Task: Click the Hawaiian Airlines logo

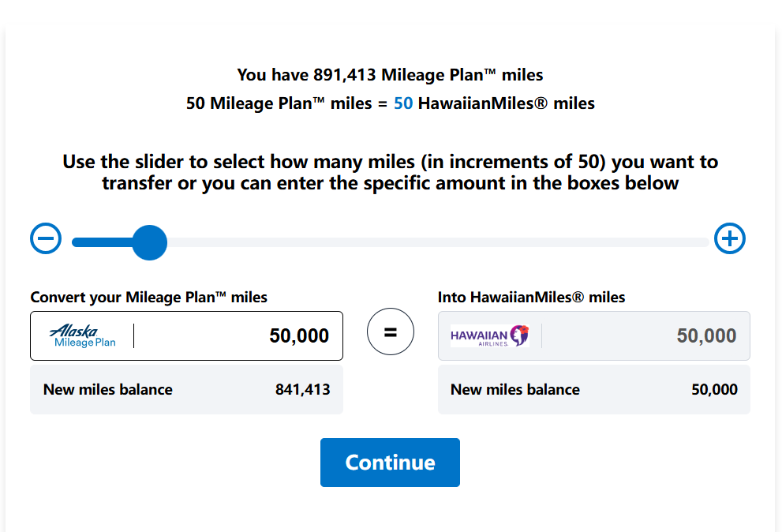Action: (x=490, y=335)
